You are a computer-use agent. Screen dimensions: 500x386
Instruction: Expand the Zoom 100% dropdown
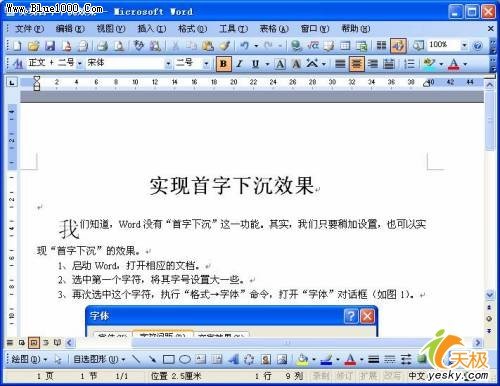[464, 45]
